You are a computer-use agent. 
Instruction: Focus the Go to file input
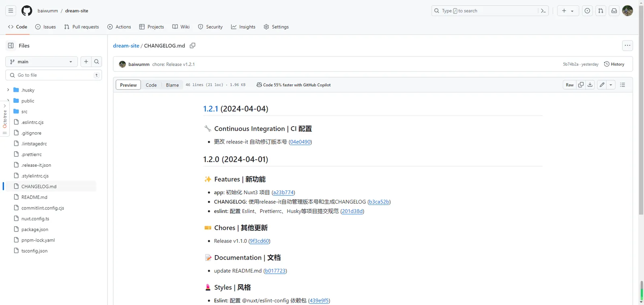[54, 75]
